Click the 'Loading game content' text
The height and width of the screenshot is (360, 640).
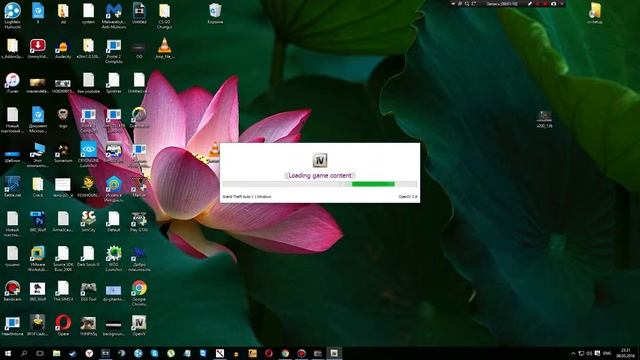pos(320,175)
